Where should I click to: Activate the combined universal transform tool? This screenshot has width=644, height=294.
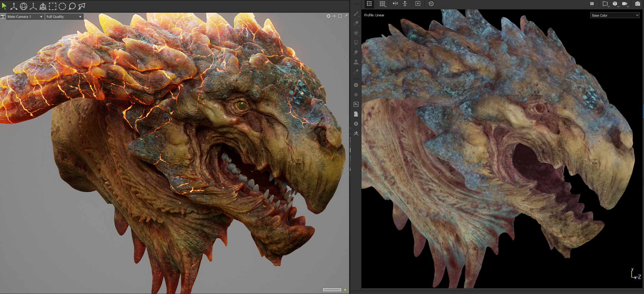pyautogui.click(x=43, y=6)
